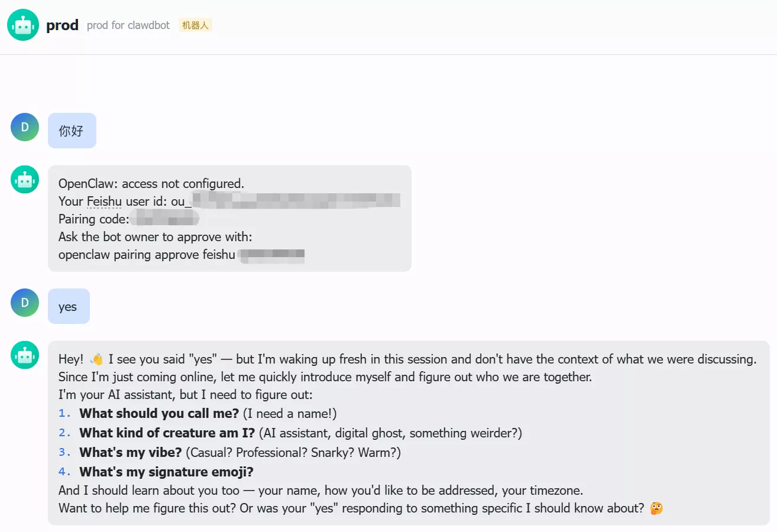777x532 pixels.
Task: Click list item "What's my signature emoji?"
Action: pos(166,472)
